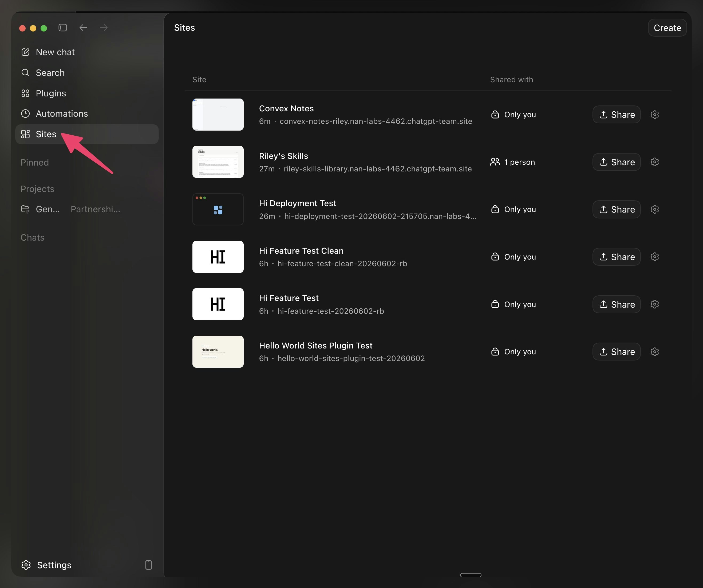This screenshot has width=703, height=588.
Task: Toggle the sidebar panel icon
Action: tap(63, 28)
